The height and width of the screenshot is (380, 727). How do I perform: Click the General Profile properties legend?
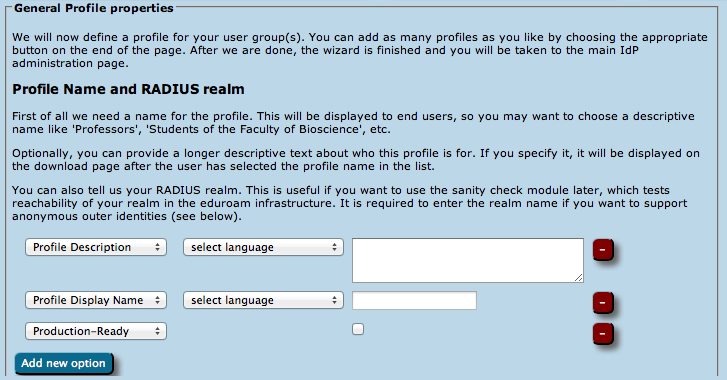pos(94,8)
